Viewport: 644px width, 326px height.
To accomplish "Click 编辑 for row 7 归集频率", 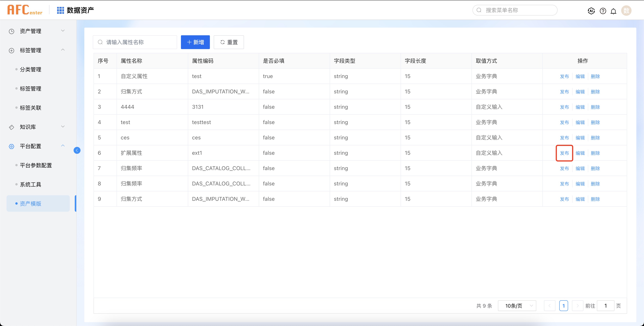I will pos(580,168).
